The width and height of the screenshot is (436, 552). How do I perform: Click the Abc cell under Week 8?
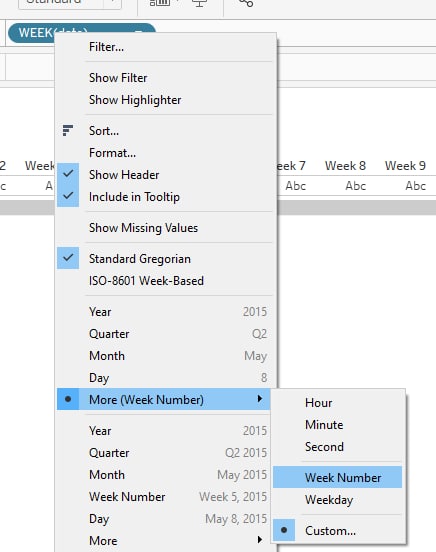pos(355,186)
